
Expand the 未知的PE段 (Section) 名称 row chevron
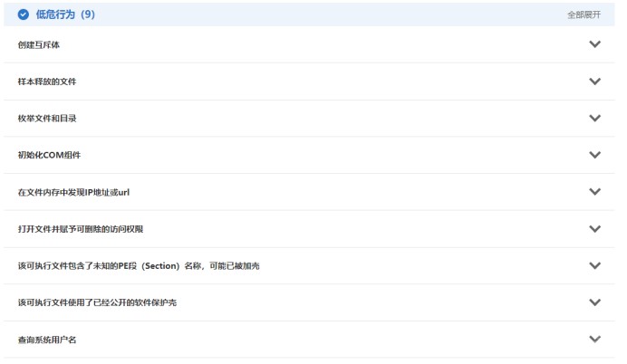594,265
